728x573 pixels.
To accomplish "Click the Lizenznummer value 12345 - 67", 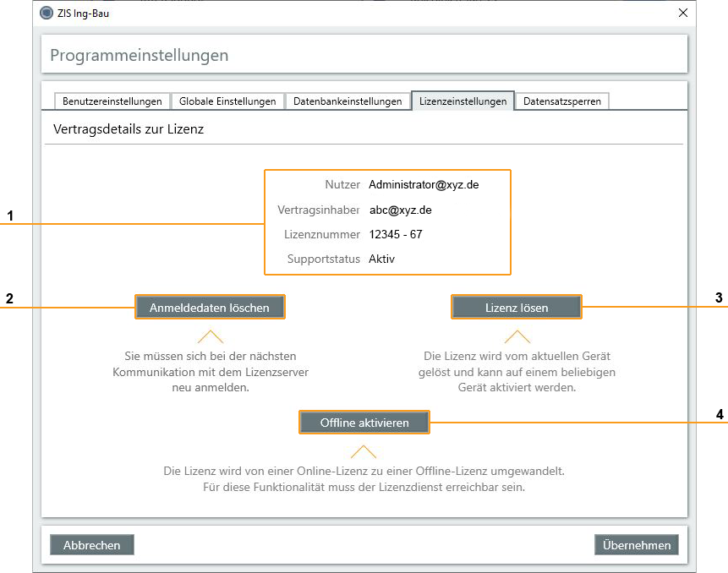I will tap(396, 234).
